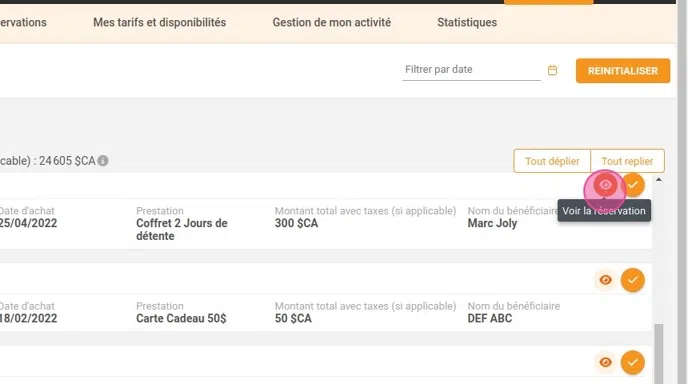Viewport: 688px width, 384px height.
Task: Click info icon beside 24 605 $CA total
Action: coord(103,161)
